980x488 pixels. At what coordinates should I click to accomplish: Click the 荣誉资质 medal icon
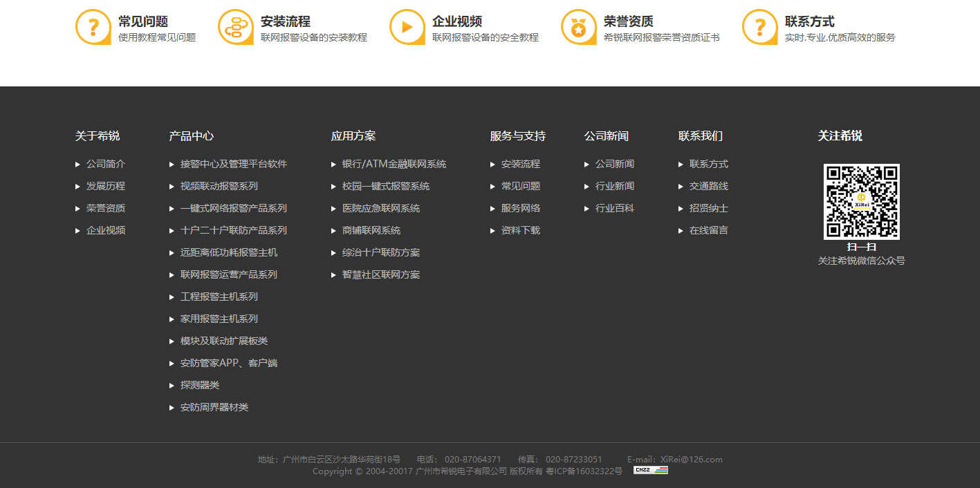click(578, 27)
